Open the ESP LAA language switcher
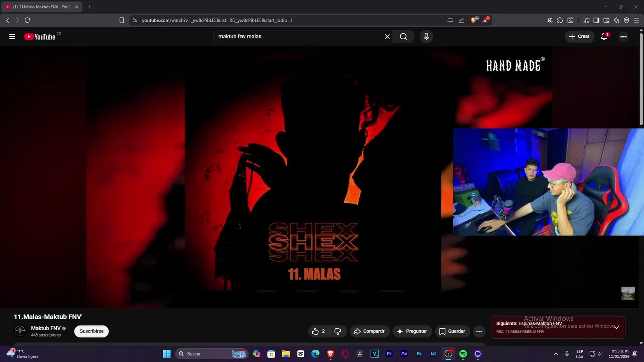Image resolution: width=644 pixels, height=362 pixels. (580, 354)
